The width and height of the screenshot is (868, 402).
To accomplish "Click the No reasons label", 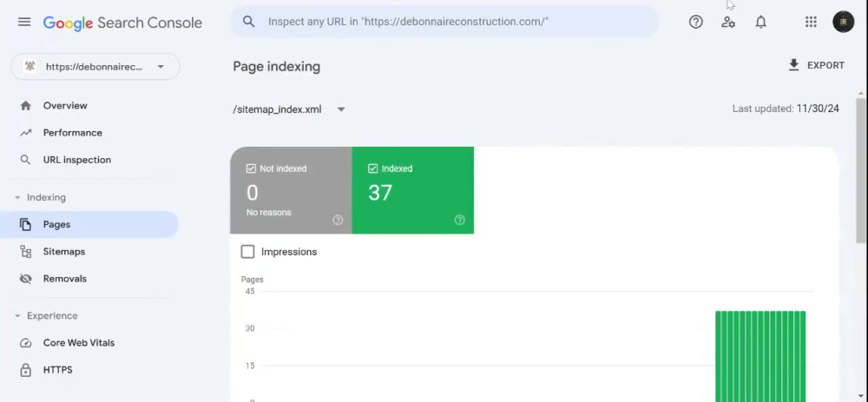I will tap(268, 213).
